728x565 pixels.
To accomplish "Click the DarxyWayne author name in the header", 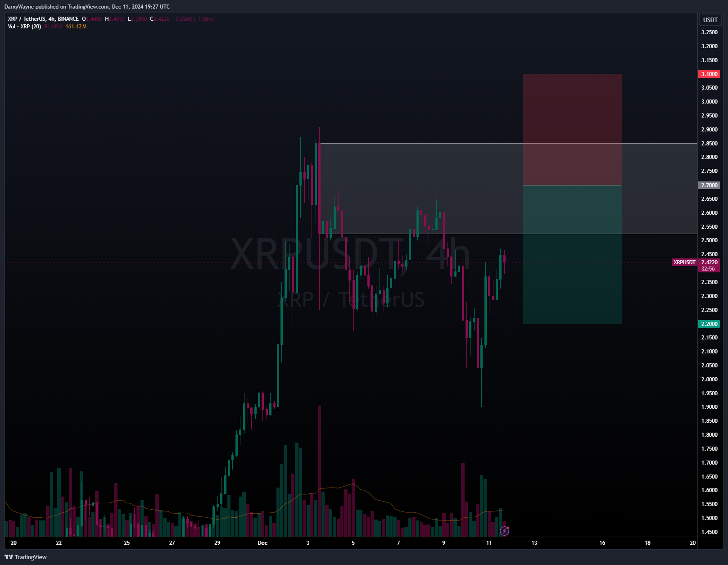I will click(18, 6).
